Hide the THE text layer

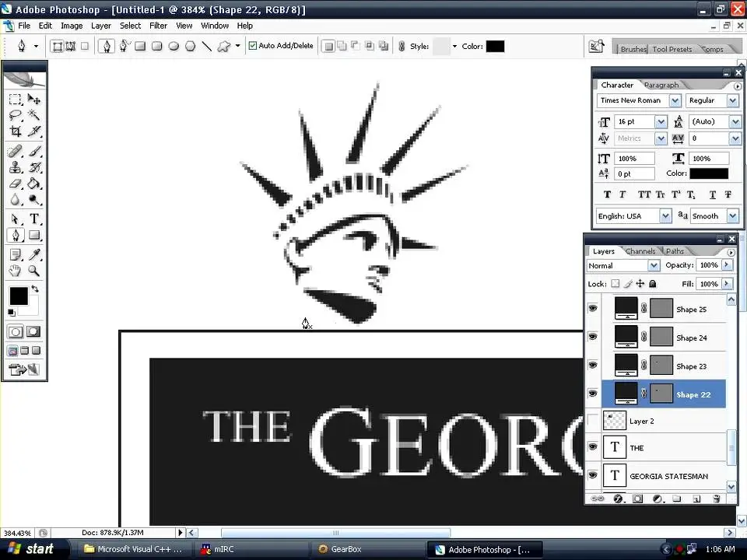coord(593,447)
